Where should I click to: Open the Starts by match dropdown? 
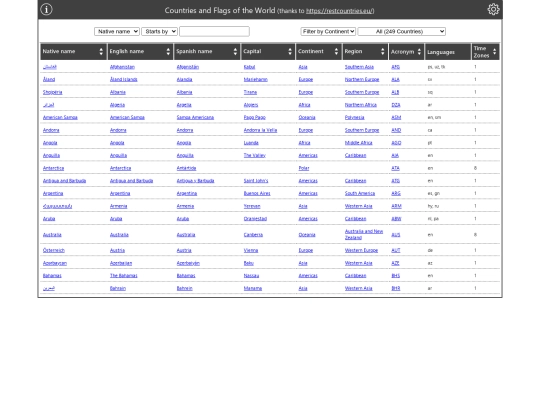tap(159, 31)
